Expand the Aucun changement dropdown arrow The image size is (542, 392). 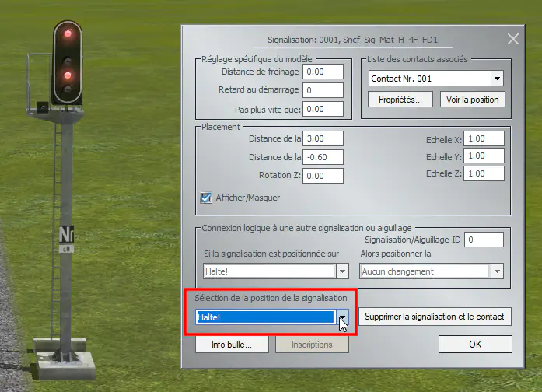tap(497, 271)
